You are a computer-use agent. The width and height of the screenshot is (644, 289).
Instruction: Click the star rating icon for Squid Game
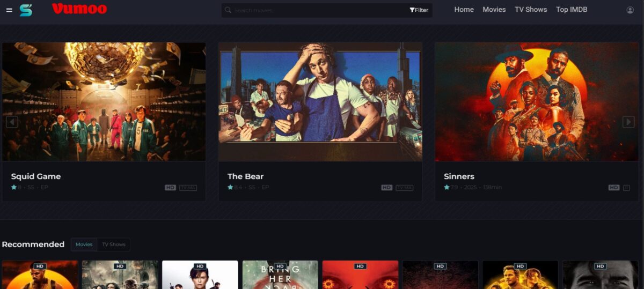coord(14,188)
